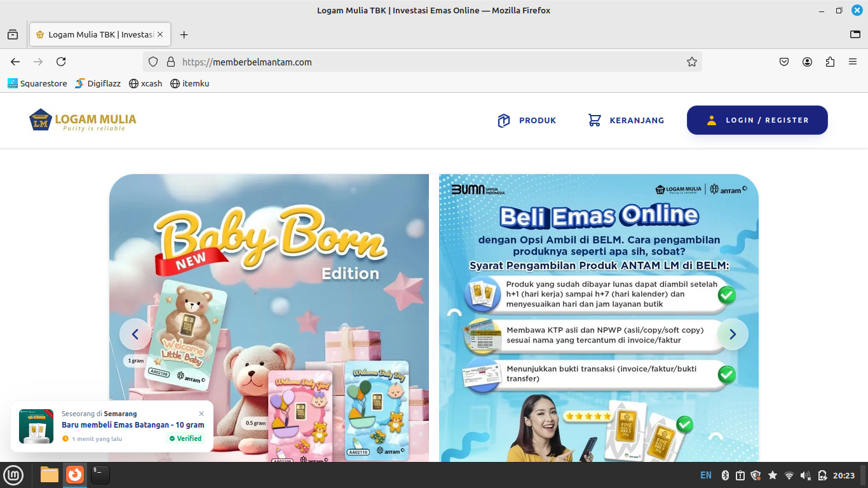
Task: Show previous slide with left carousel arrow
Action: [135, 334]
